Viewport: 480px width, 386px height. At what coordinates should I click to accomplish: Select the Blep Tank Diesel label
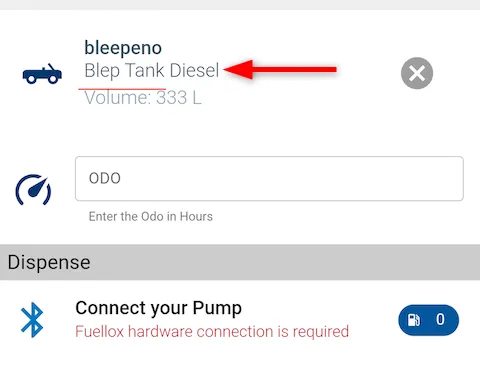coord(152,71)
